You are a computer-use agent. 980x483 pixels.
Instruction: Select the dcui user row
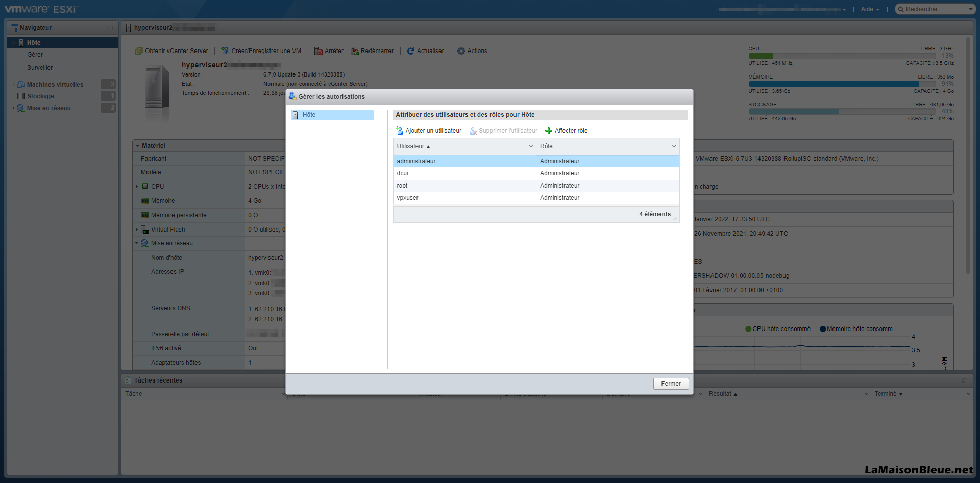point(536,173)
